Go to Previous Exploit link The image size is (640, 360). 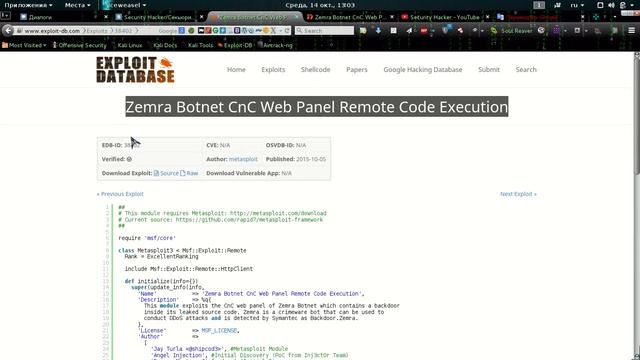pyautogui.click(x=120, y=194)
